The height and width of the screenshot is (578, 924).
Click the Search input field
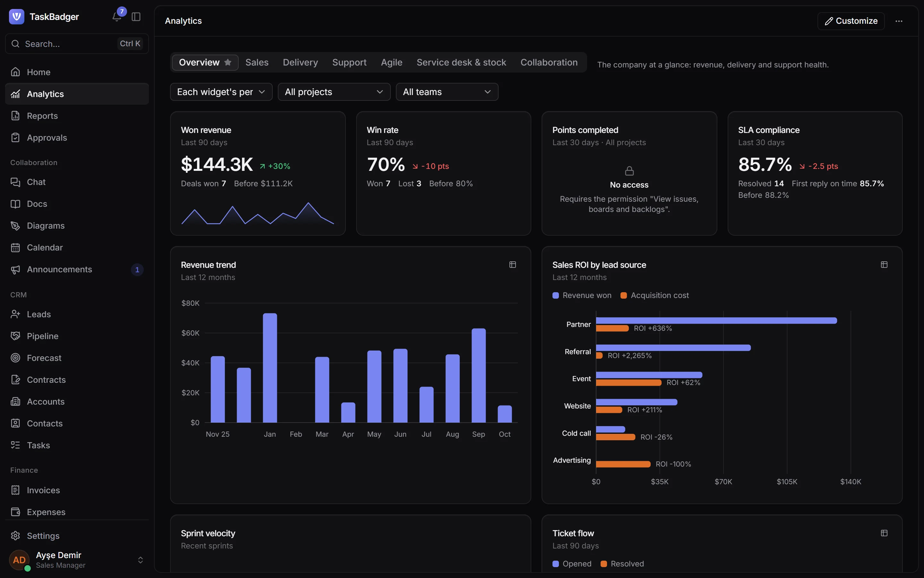[x=77, y=44]
